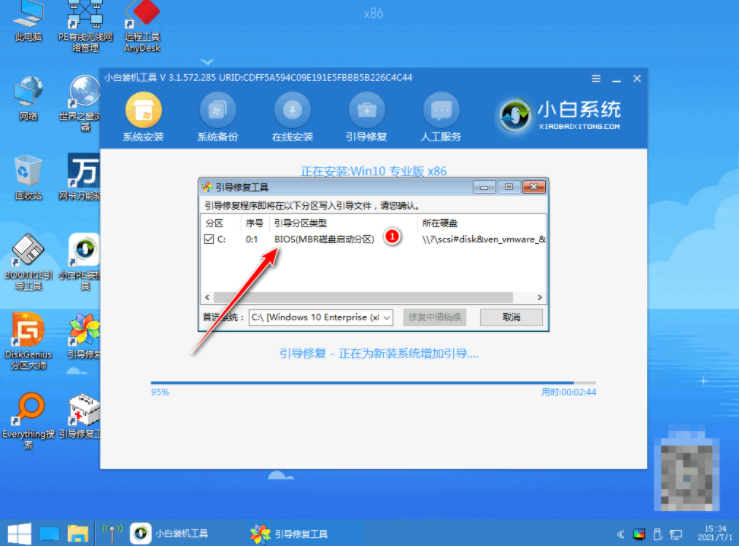Click the scrollbar left arrow in partition list
This screenshot has height=547, width=739.
click(207, 297)
